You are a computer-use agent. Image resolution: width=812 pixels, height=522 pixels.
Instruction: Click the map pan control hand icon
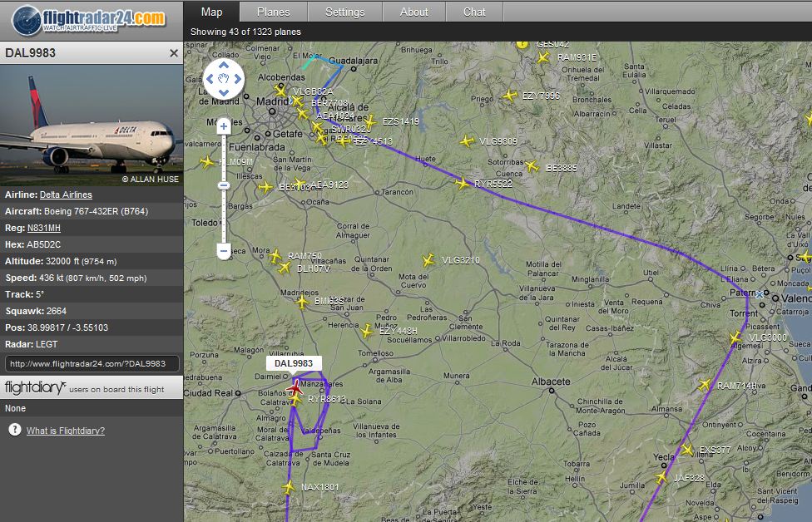pos(223,80)
